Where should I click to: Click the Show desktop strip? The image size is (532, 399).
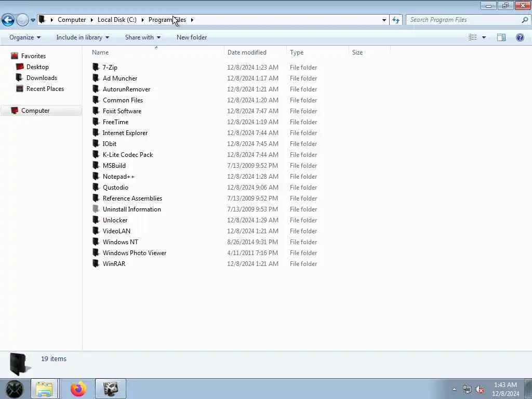coord(528,389)
